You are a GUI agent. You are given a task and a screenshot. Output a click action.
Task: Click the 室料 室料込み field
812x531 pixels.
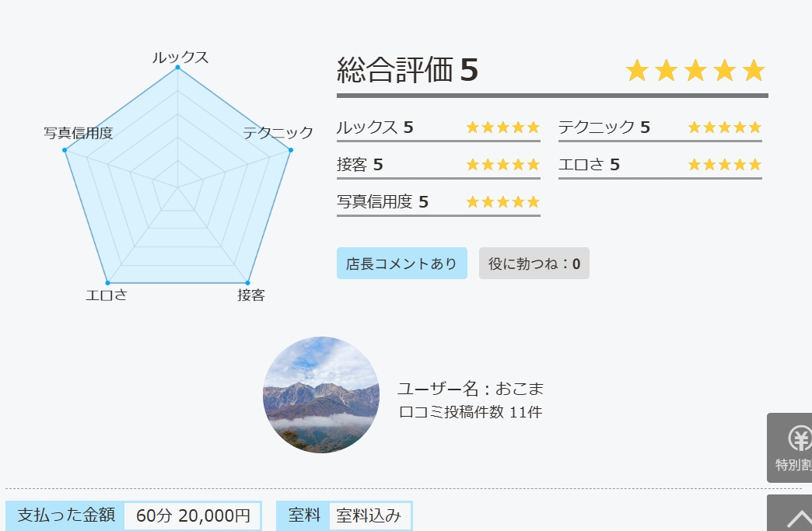tap(344, 515)
